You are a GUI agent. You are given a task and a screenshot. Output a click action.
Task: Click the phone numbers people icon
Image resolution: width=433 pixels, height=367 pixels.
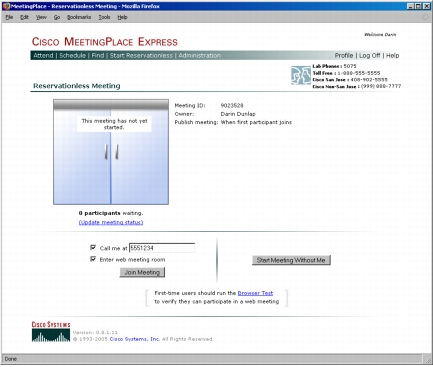pyautogui.click(x=301, y=75)
